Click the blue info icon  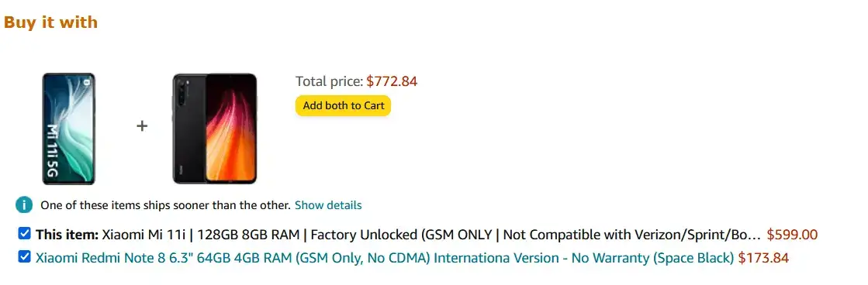[24, 205]
